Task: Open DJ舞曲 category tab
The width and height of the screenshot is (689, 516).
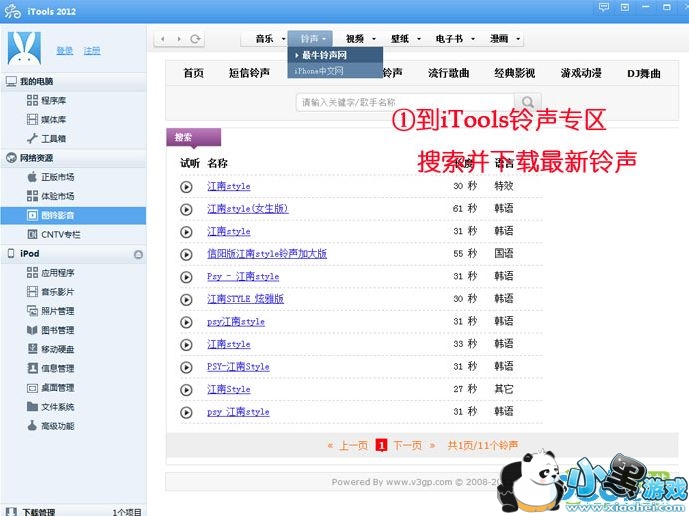Action: pos(644,73)
